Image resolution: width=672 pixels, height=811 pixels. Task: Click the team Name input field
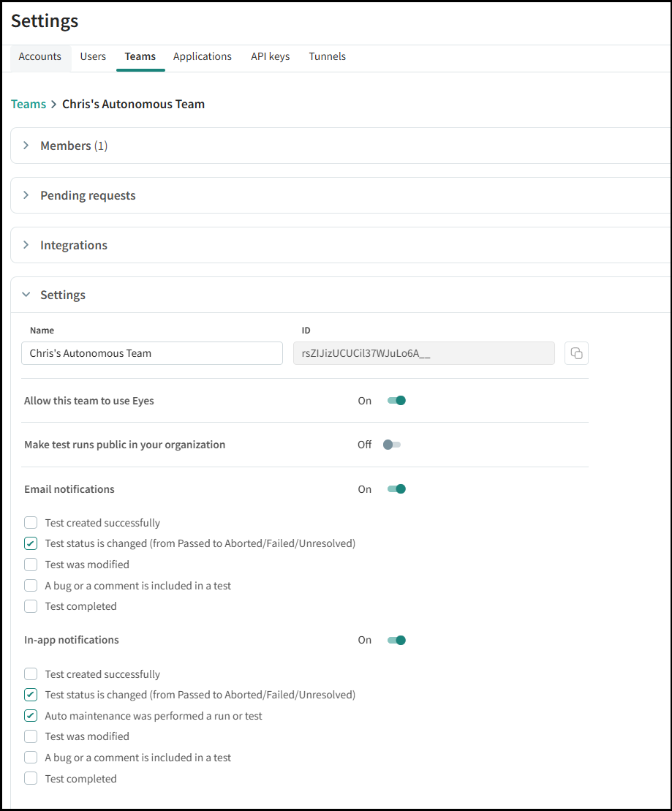pyautogui.click(x=152, y=353)
